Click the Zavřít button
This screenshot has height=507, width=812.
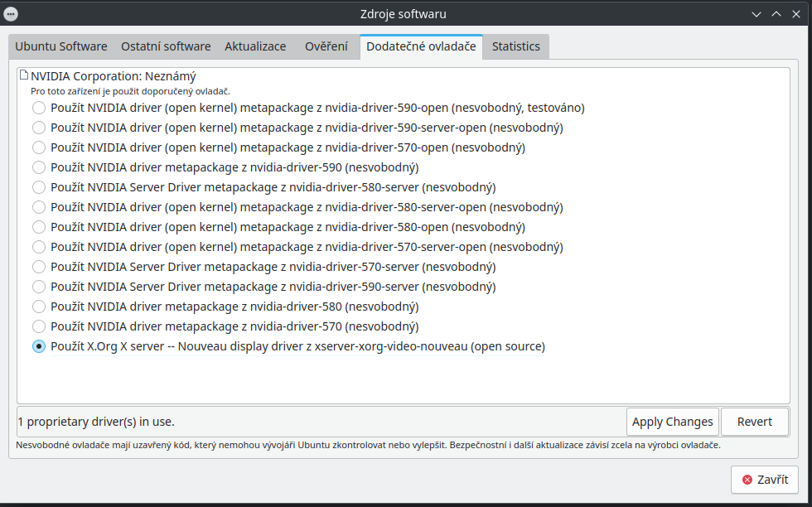coord(764,480)
